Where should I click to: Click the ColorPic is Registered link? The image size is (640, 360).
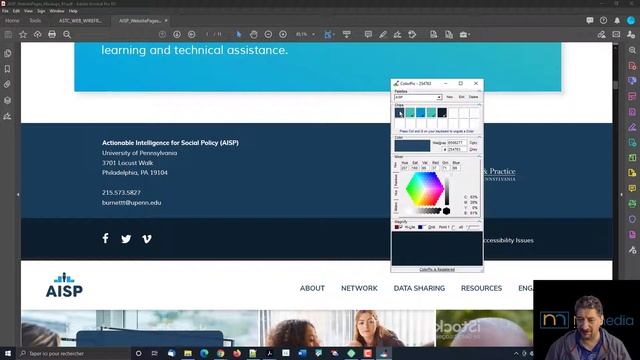[437, 270]
